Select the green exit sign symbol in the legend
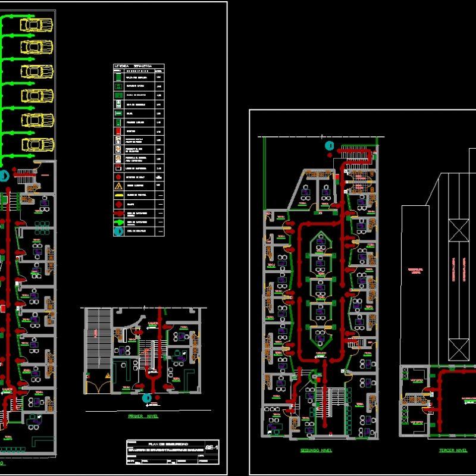The width and height of the screenshot is (476, 476). (118, 78)
